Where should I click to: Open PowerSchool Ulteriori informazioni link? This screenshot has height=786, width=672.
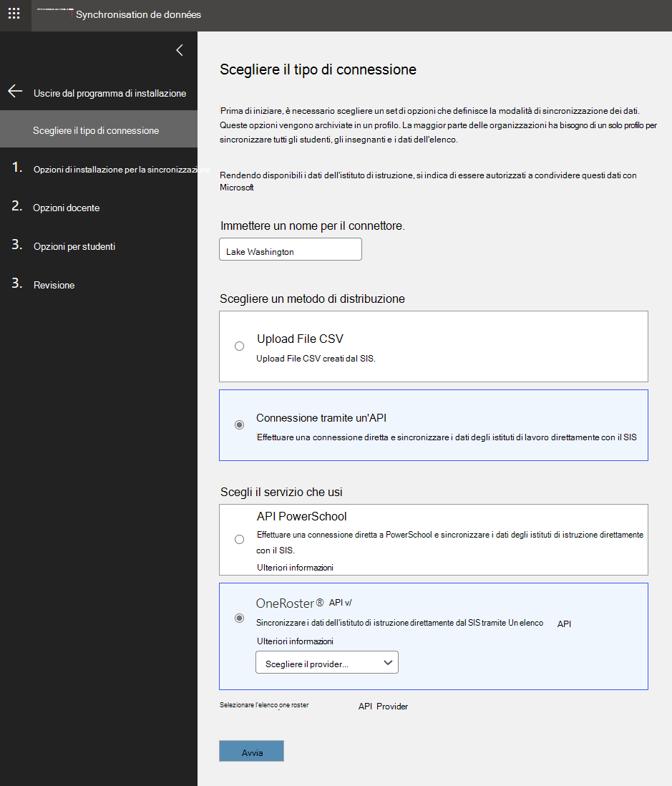pyautogui.click(x=295, y=568)
